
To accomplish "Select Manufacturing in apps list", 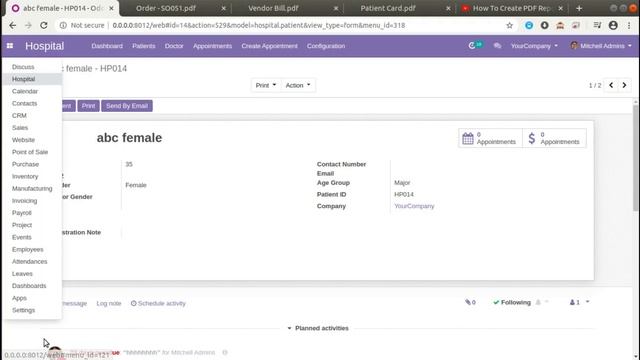I will click(x=32, y=189).
